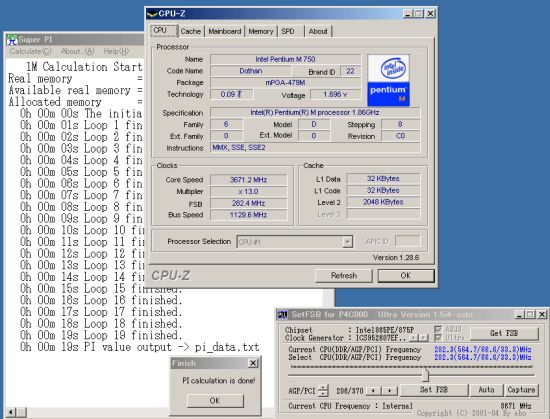Click the 3671 MHz readout in SetFSB
This screenshot has width=550, height=419.
point(516,406)
